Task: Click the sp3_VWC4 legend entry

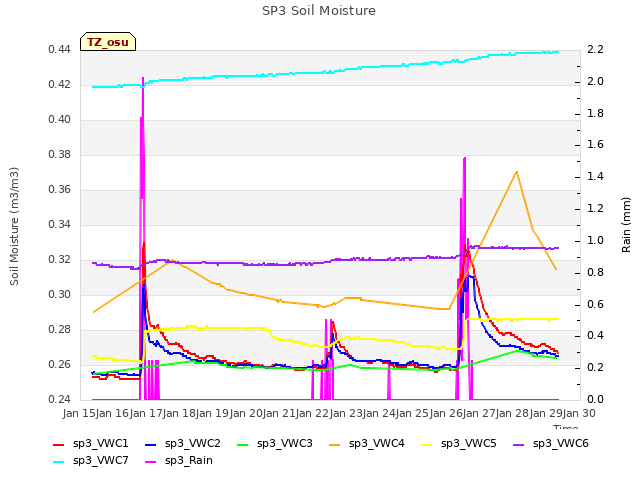Action: tap(367, 443)
